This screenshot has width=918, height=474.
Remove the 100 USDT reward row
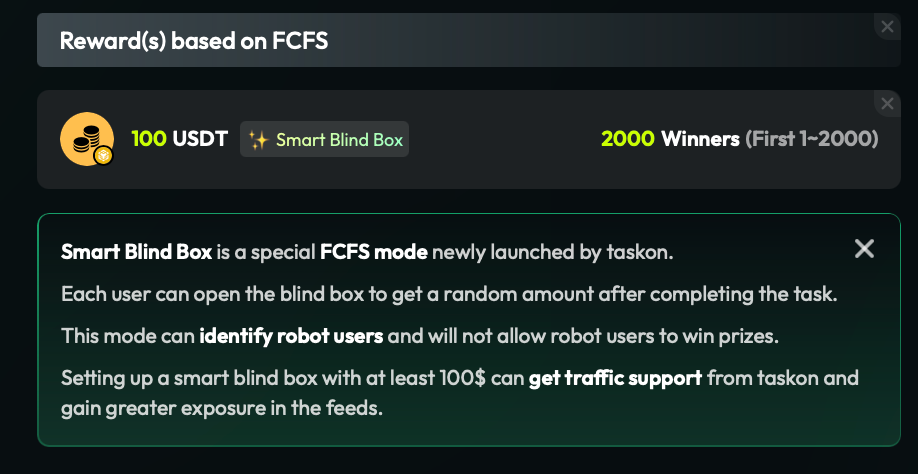pos(887,103)
